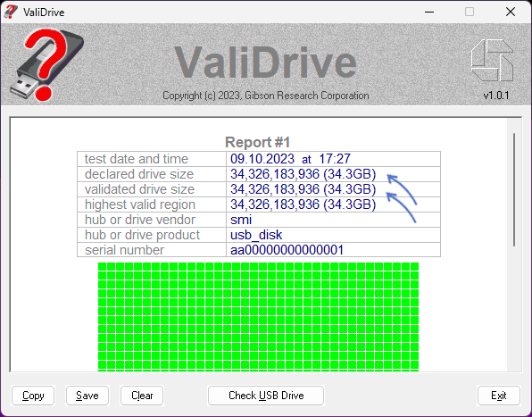Select the test date value 09.10.2023
This screenshot has width=532, height=417.
click(262, 159)
